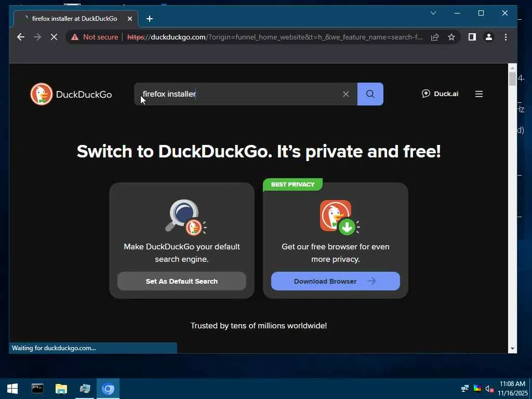Click 'Trusted by tens of millions worldwide!' text
Screen dimensions: 532x399
point(259,326)
